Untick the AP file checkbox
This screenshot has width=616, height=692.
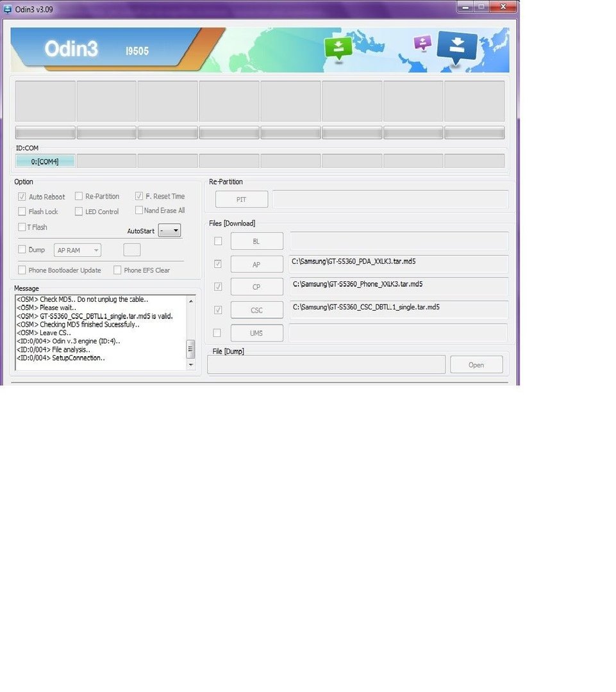click(218, 264)
